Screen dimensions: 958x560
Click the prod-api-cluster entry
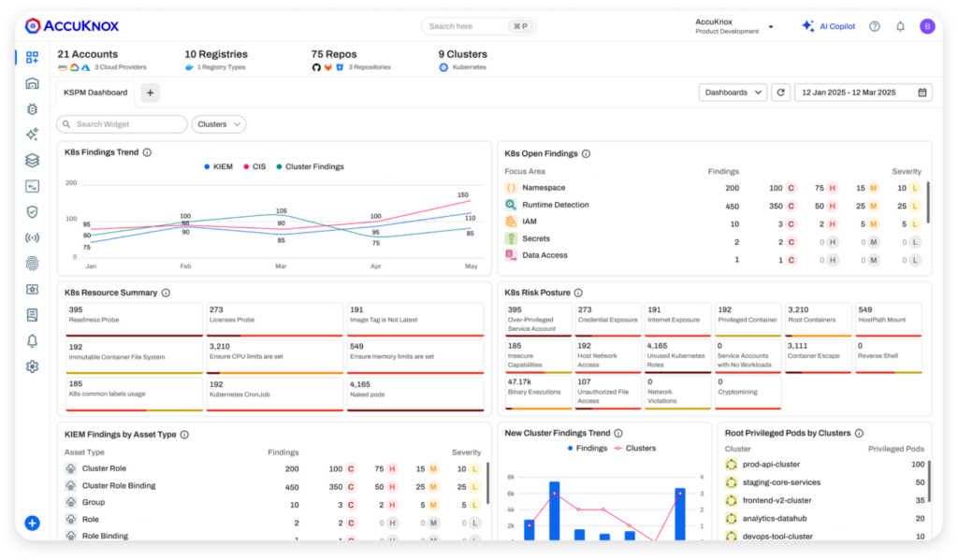[769, 465]
